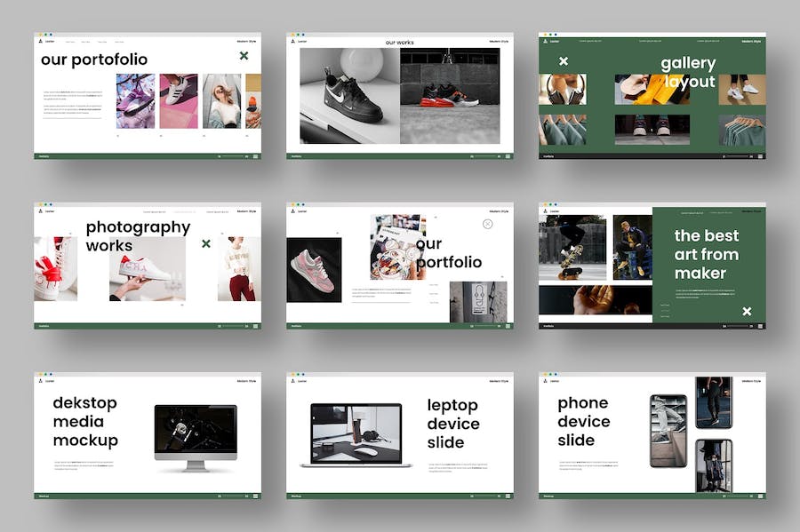Click the green X icon on 'our portofolio' slide
800x532 pixels.
tap(244, 56)
